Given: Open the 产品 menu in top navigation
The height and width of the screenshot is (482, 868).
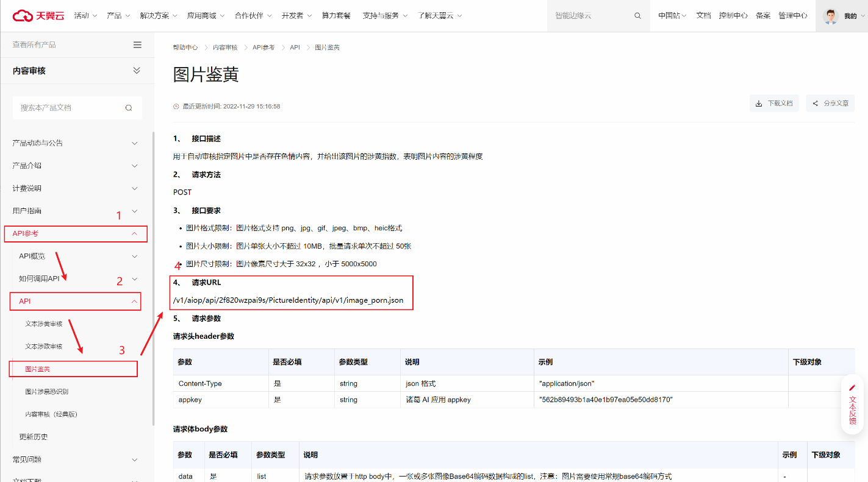Looking at the screenshot, I should click(x=118, y=16).
